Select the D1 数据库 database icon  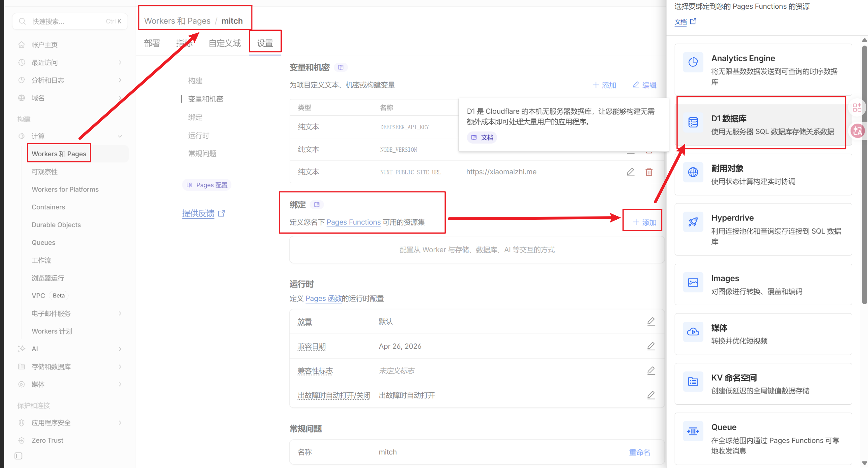pyautogui.click(x=693, y=122)
